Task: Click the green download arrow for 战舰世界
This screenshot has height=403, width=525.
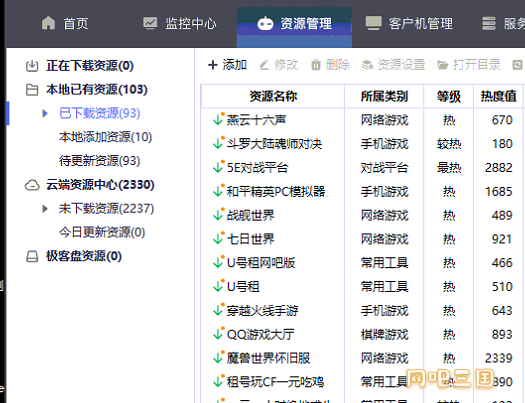Action: click(218, 215)
